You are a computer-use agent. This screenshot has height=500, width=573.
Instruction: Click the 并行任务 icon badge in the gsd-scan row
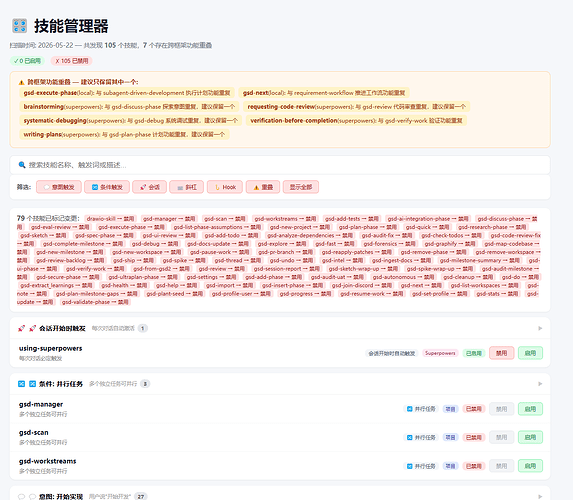tap(421, 438)
